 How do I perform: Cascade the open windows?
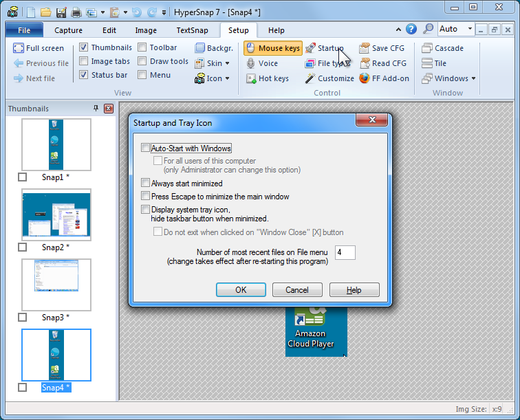(442, 48)
